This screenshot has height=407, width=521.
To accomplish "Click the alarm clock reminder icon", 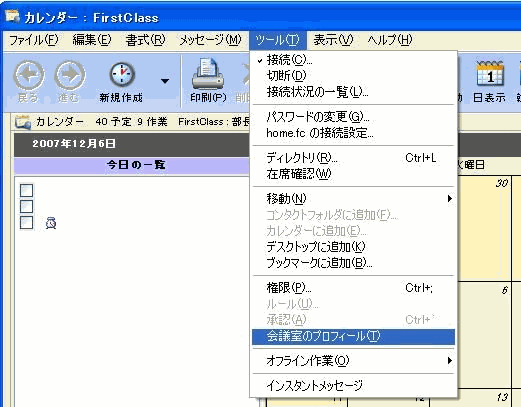I will pos(51,223).
